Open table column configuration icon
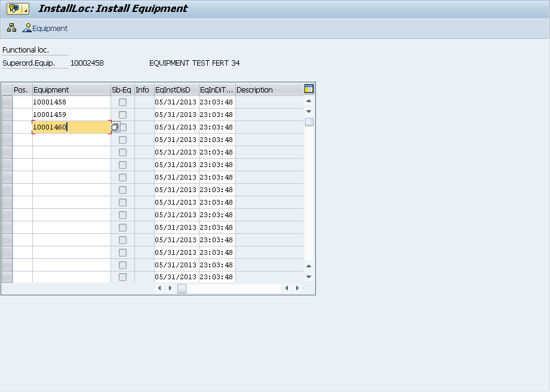 point(309,89)
